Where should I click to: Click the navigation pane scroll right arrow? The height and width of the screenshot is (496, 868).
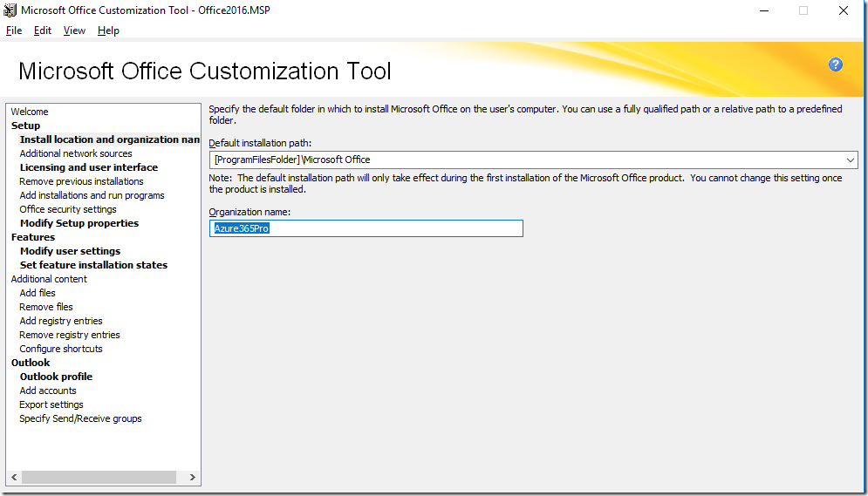[x=192, y=477]
